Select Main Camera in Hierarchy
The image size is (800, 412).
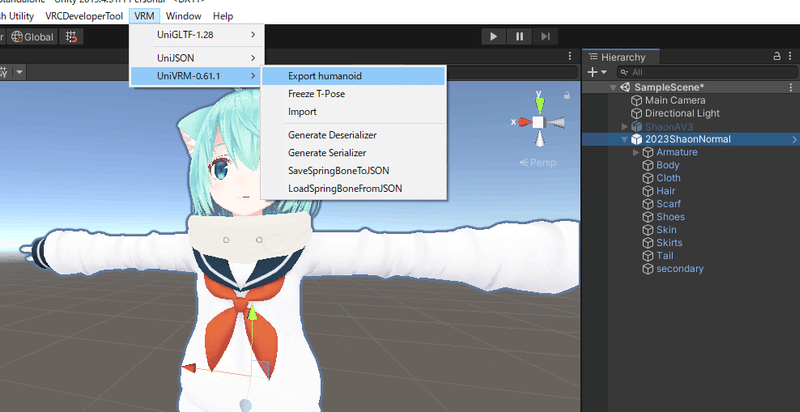tap(675, 100)
